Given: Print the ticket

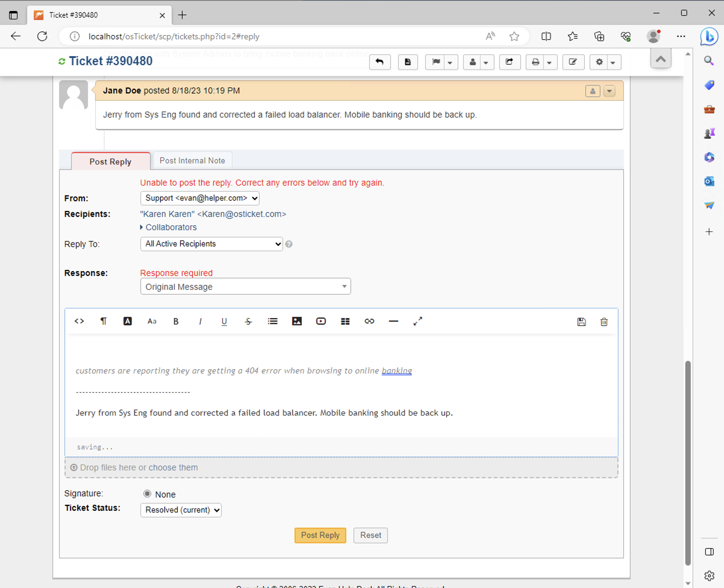Looking at the screenshot, I should 536,62.
